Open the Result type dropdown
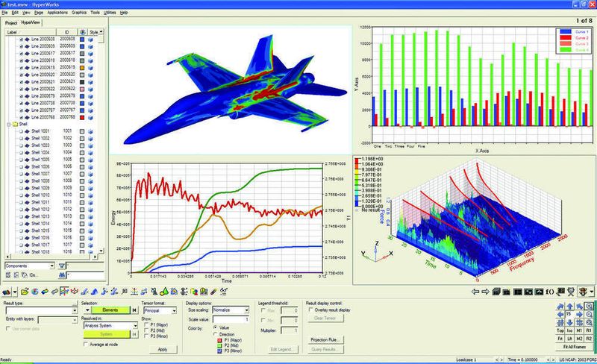This screenshot has height=364, width=597. [x=75, y=311]
